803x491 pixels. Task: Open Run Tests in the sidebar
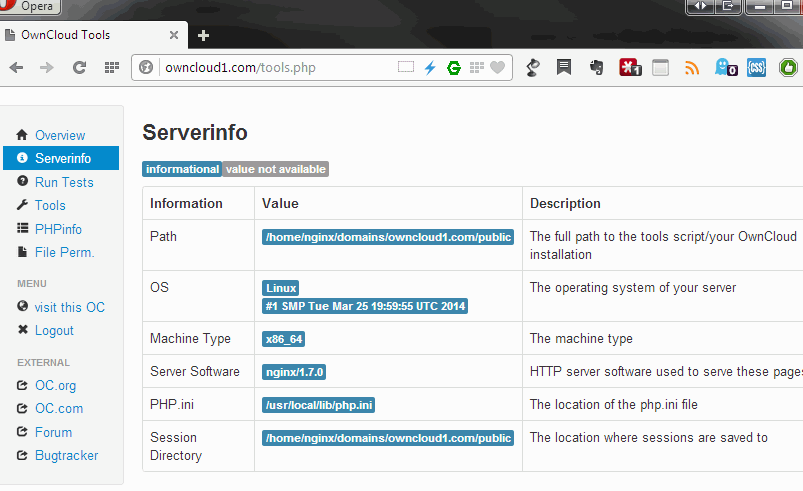64,182
